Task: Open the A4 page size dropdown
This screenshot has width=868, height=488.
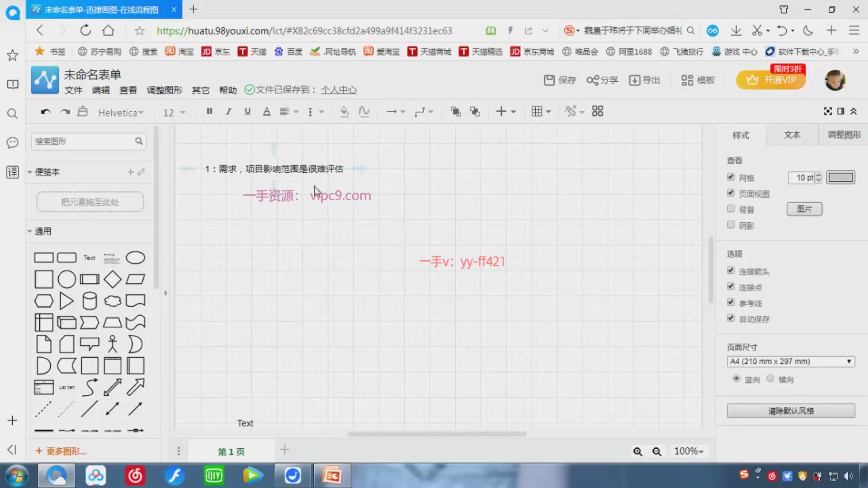Action: tap(791, 361)
